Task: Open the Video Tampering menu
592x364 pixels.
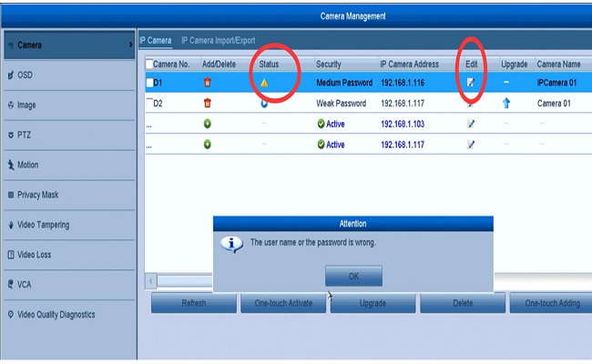Action: click(69, 225)
